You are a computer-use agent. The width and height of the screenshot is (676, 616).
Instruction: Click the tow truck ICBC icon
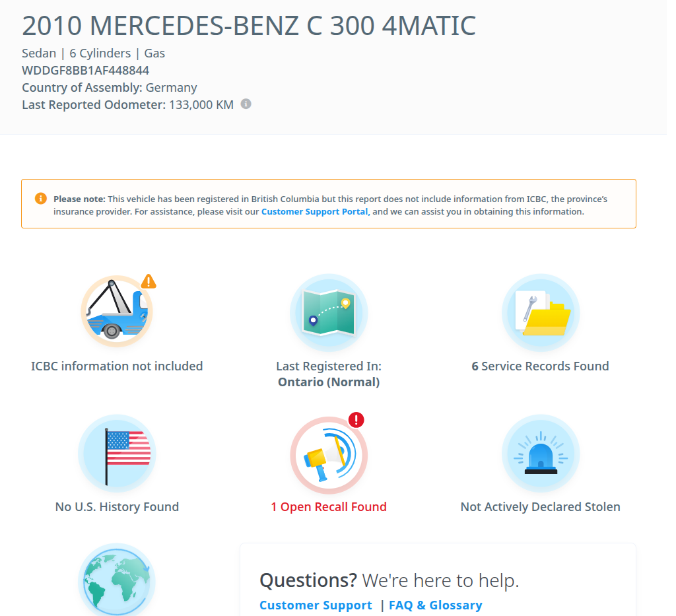[117, 311]
